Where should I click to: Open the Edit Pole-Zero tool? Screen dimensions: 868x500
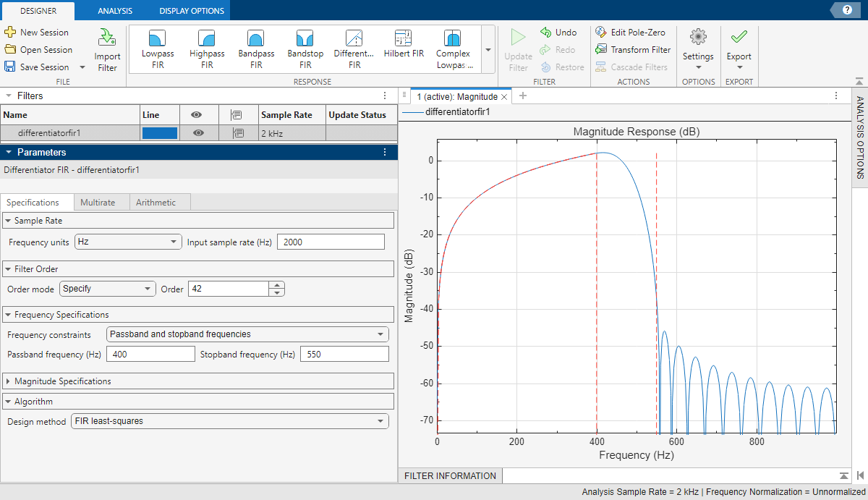click(632, 32)
